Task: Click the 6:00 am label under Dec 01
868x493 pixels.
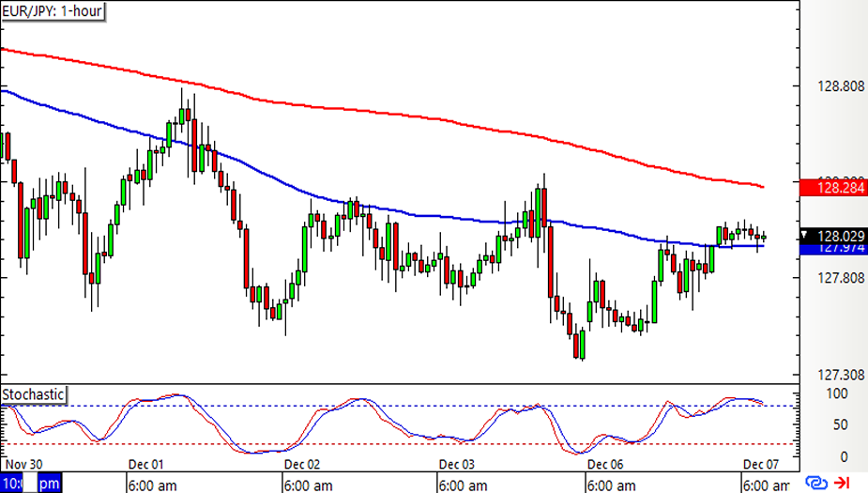Action: point(153,485)
